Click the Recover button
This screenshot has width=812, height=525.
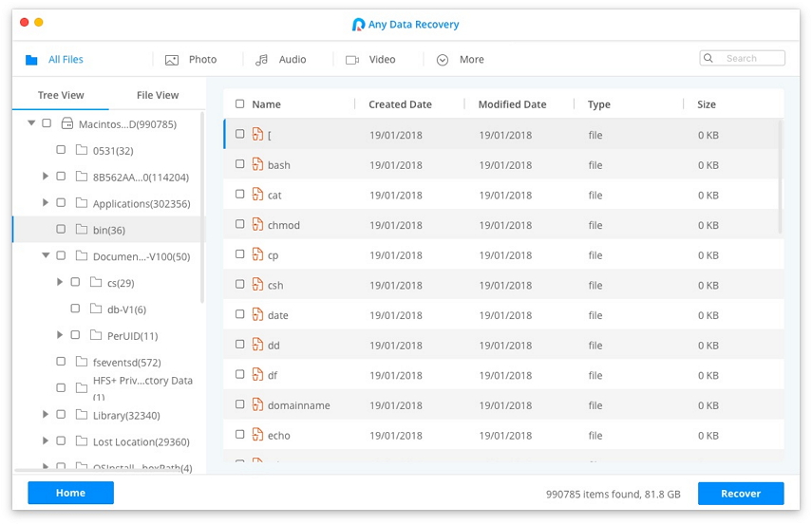pos(741,494)
